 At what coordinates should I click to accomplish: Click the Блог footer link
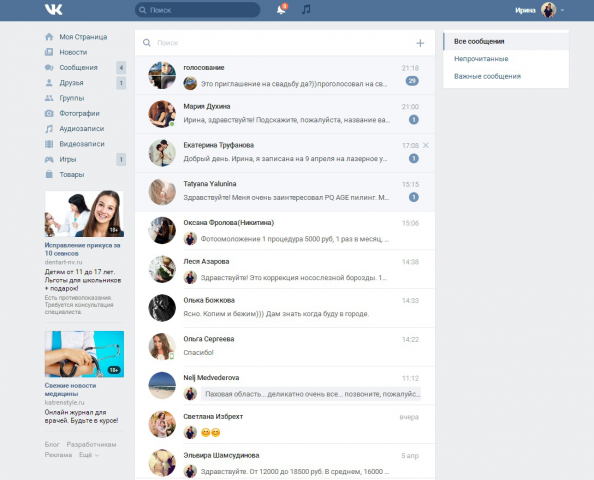pos(52,444)
